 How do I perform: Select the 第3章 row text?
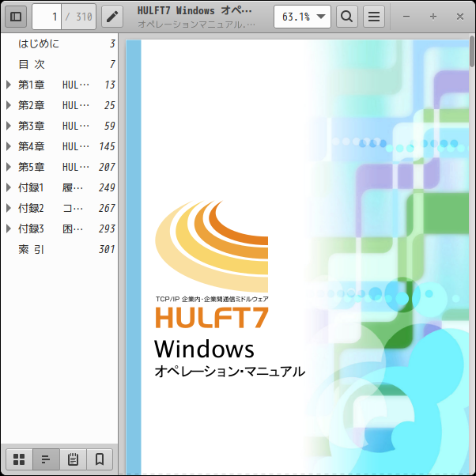(x=54, y=126)
